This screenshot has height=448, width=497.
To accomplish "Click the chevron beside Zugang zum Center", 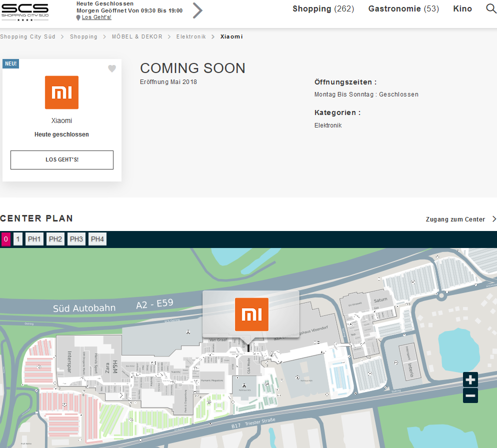I will point(494,219).
